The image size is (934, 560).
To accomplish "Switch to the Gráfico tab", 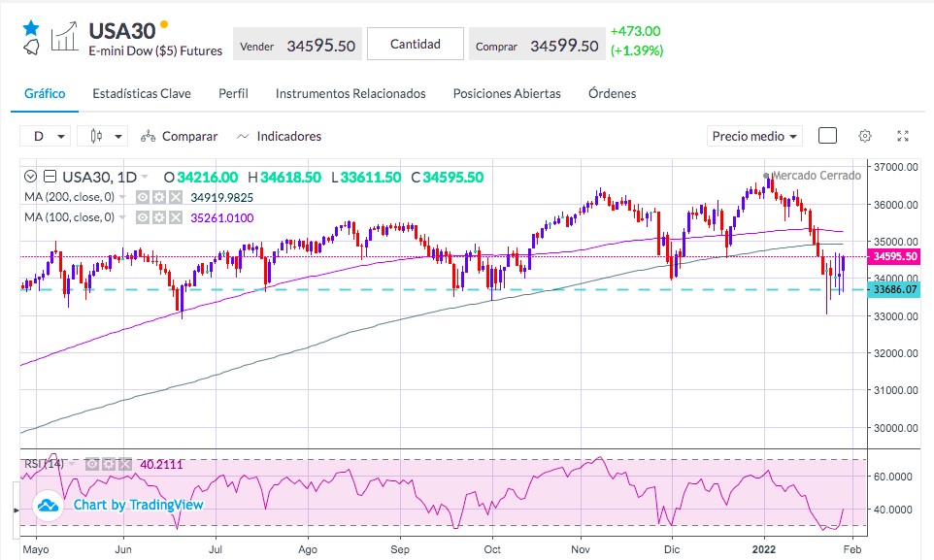I will point(45,93).
